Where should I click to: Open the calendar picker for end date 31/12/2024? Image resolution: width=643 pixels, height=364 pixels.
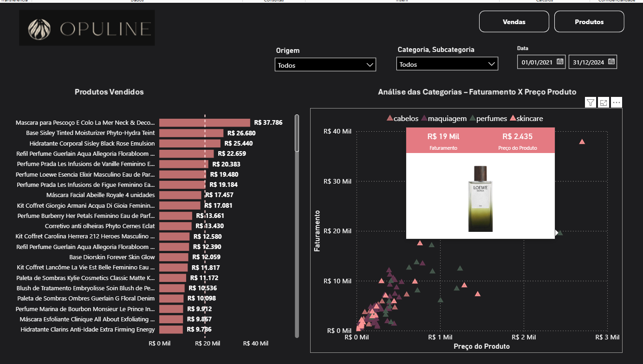[x=611, y=62]
